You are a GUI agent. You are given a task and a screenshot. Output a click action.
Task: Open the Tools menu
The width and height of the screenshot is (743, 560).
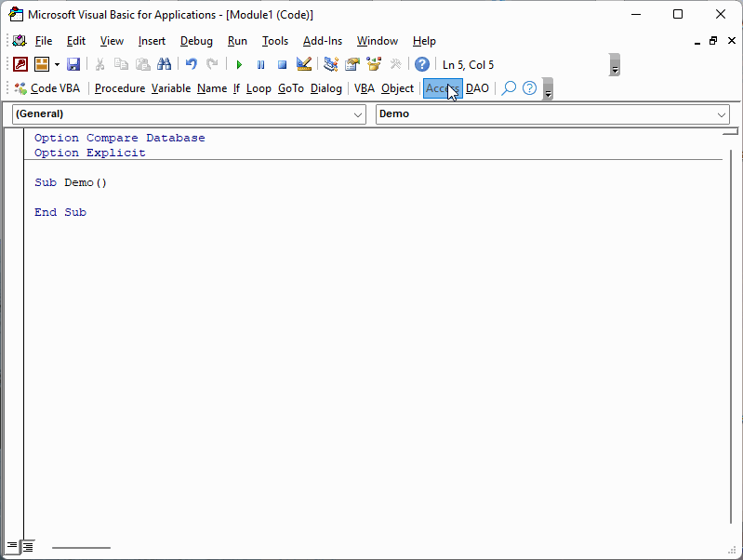coord(275,41)
